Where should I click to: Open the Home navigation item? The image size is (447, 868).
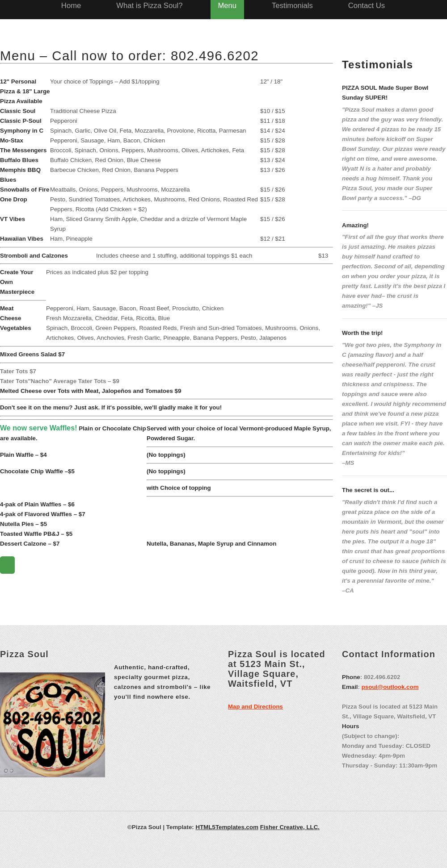pos(71,6)
